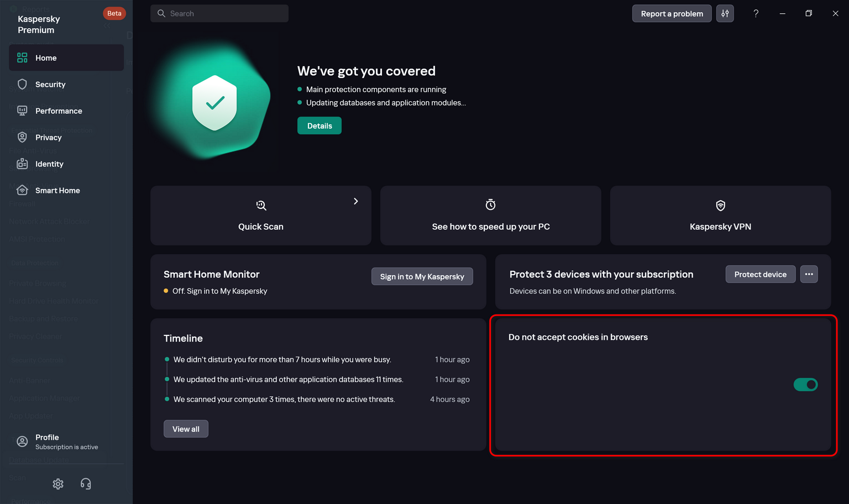Viewport: 849px width, 504px height.
Task: Open the customization sliders icon
Action: coord(725,13)
